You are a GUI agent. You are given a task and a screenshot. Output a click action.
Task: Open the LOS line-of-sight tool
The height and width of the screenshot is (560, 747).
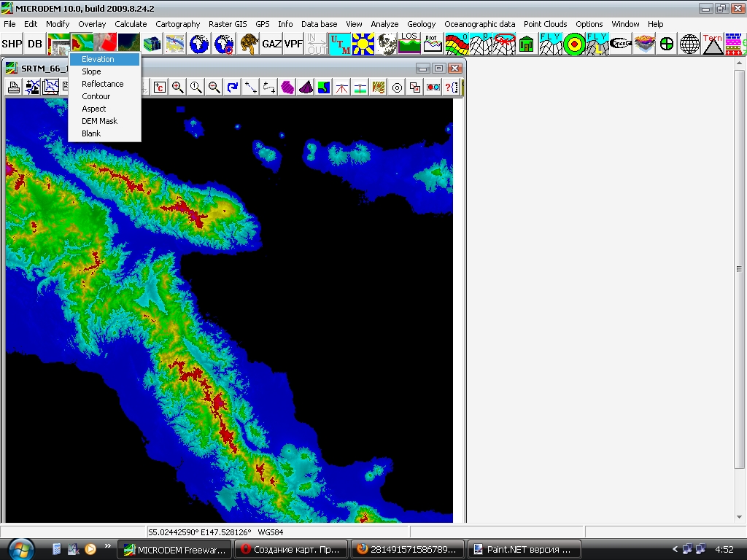[x=409, y=44]
